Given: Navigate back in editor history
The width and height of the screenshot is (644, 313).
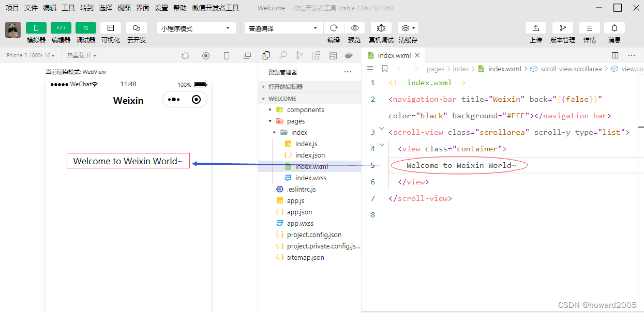Looking at the screenshot, I should point(400,69).
